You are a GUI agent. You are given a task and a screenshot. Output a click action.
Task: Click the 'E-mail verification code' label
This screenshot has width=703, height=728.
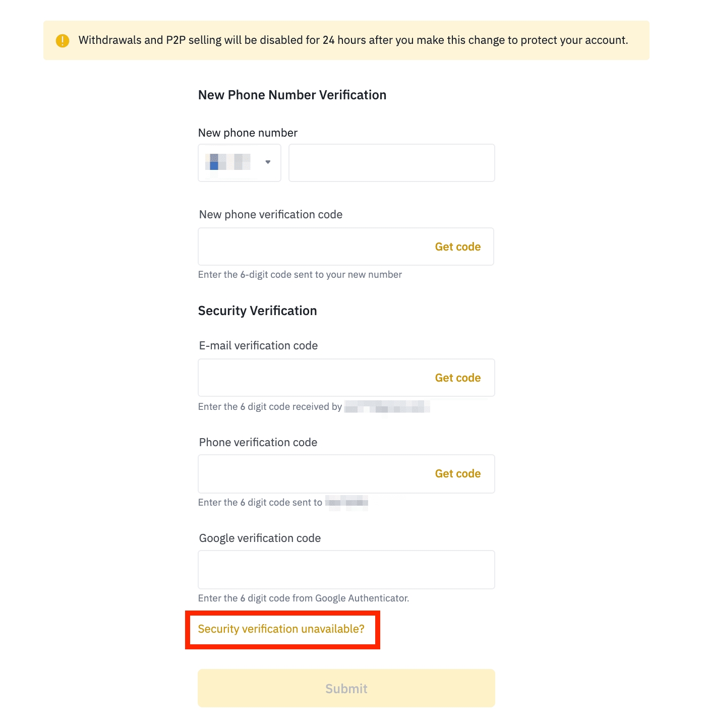[258, 346]
